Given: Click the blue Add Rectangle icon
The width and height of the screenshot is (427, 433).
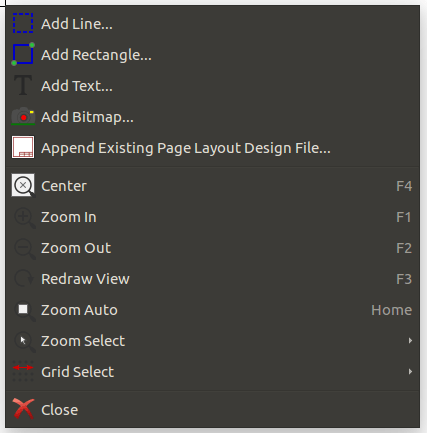Looking at the screenshot, I should 23,54.
